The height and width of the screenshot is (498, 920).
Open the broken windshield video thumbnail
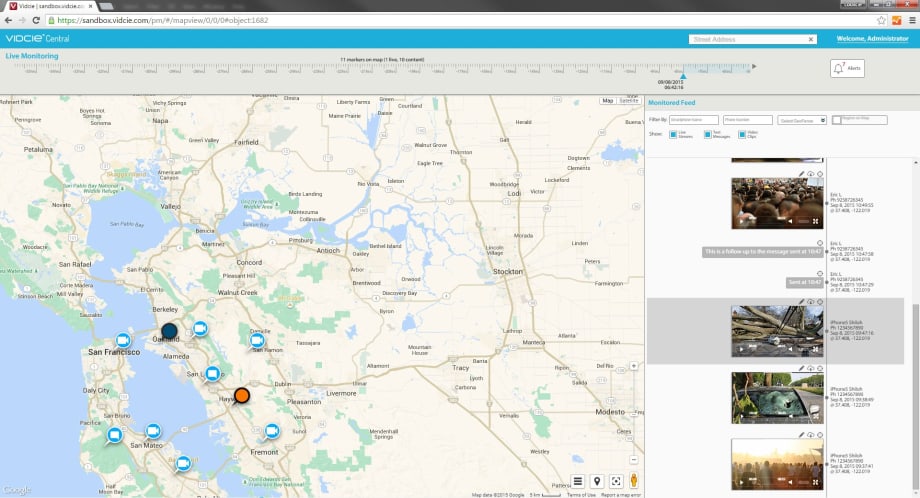[777, 398]
